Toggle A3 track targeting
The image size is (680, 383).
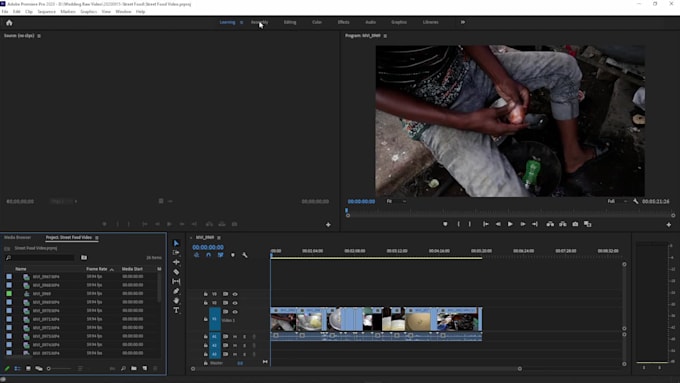click(x=215, y=354)
